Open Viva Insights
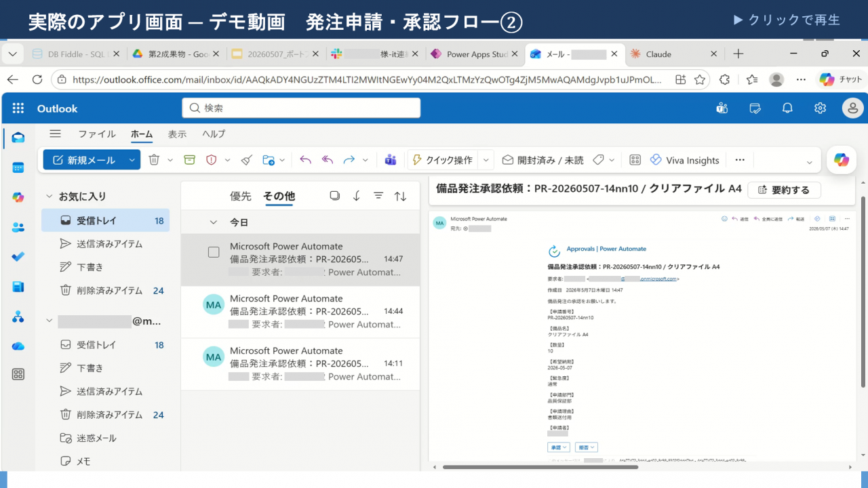The height and width of the screenshot is (488, 868). pyautogui.click(x=684, y=160)
